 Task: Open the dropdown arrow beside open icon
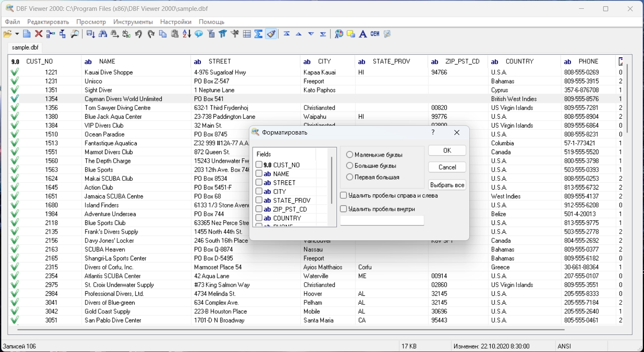(x=17, y=34)
